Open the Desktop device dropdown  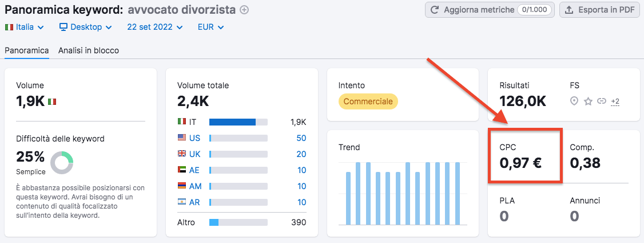pos(85,27)
